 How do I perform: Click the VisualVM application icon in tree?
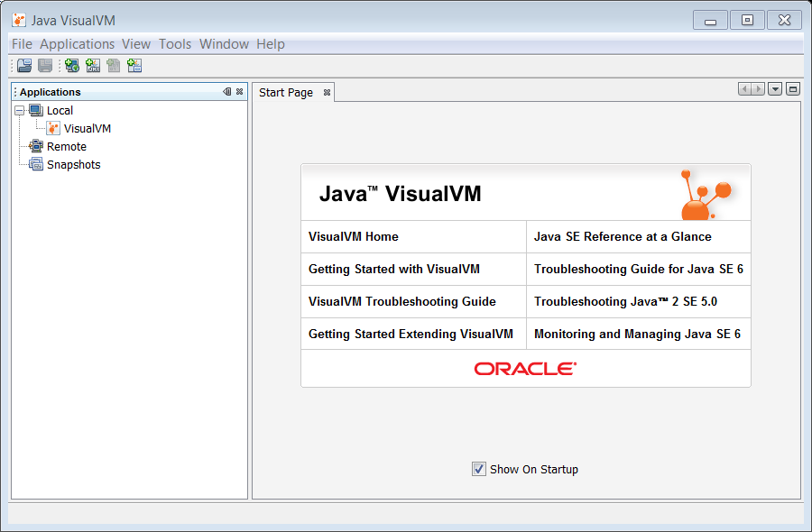pyautogui.click(x=53, y=128)
